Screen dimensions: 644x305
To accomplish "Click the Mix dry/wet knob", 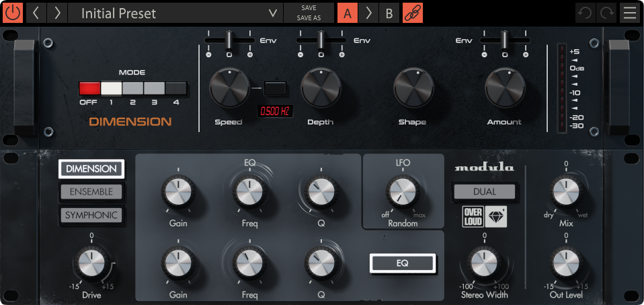I will click(x=566, y=192).
